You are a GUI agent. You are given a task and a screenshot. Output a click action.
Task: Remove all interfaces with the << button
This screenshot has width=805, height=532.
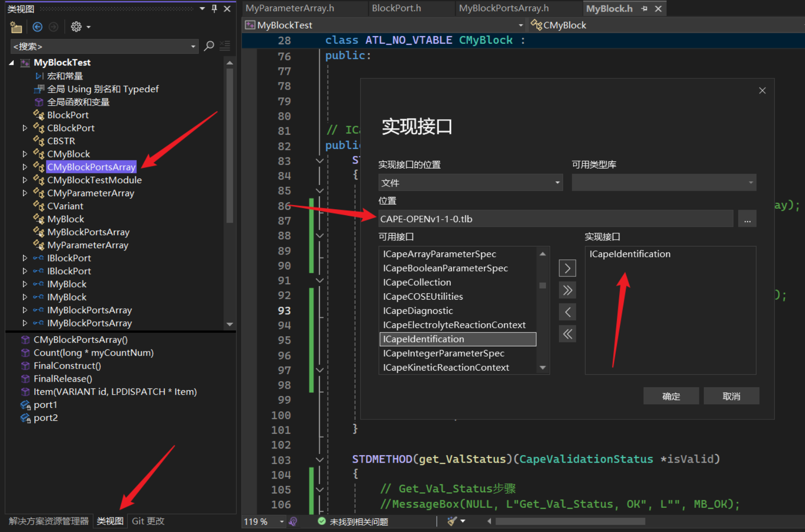click(x=568, y=334)
